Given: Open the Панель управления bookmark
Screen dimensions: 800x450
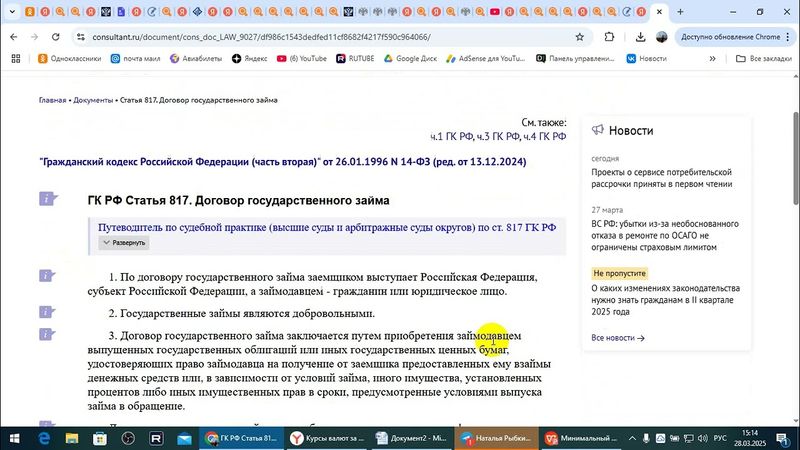Looking at the screenshot, I should (x=576, y=59).
